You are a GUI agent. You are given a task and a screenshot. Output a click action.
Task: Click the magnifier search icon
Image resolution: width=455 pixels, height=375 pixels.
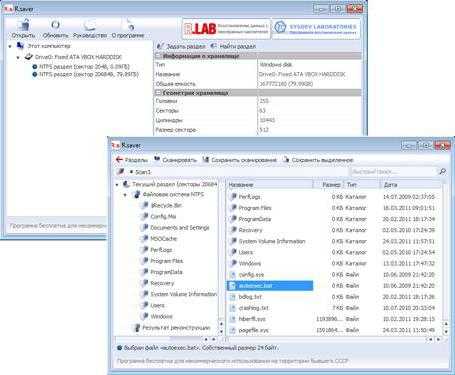(442, 171)
